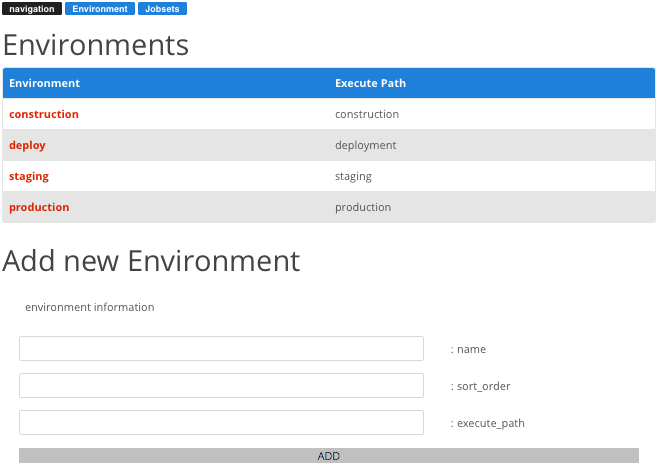659x472 pixels.
Task: Open the Environment navigation tab
Action: pyautogui.click(x=100, y=9)
